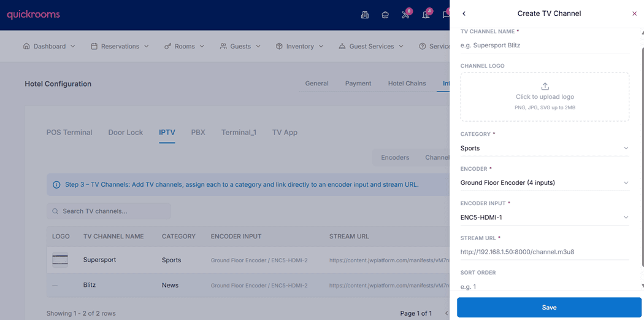Click the info icon beside Step 3 notice

(56, 185)
